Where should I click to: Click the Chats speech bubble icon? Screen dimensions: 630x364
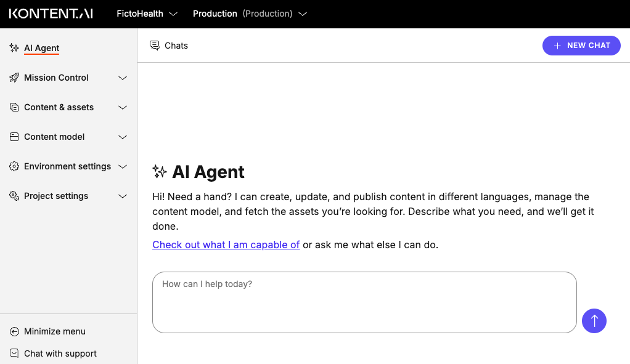pos(154,45)
